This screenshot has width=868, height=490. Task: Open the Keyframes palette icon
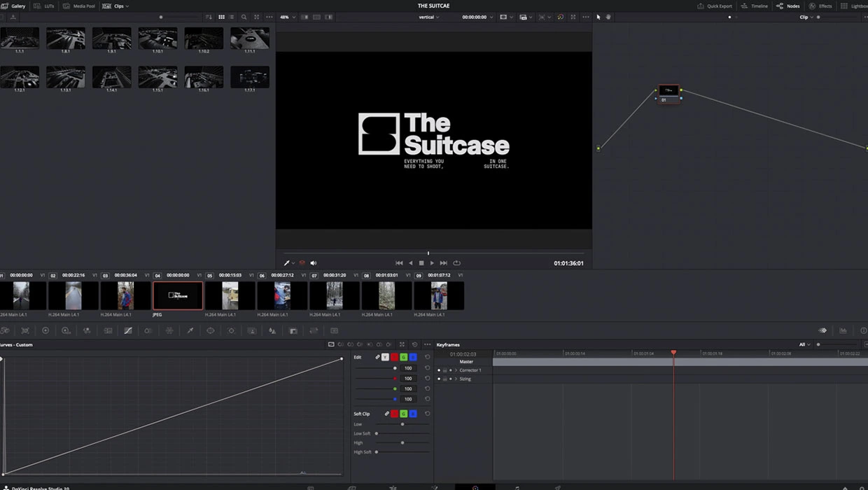[822, 330]
